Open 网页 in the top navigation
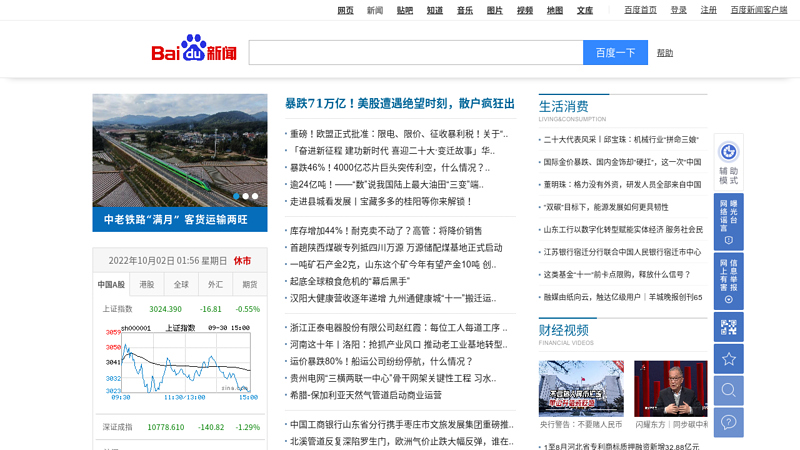800x450 pixels. 345,10
